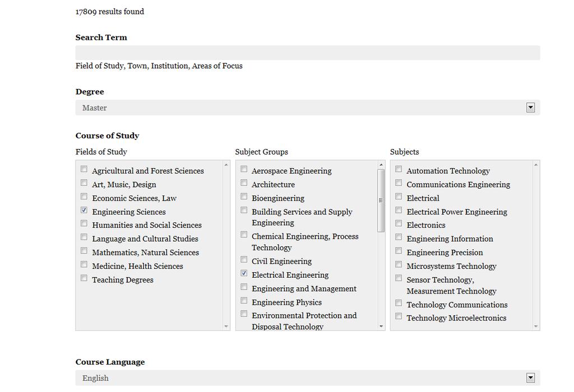Image resolution: width=574 pixels, height=392 pixels.
Task: Check the Electronics checkbox
Action: (399, 223)
